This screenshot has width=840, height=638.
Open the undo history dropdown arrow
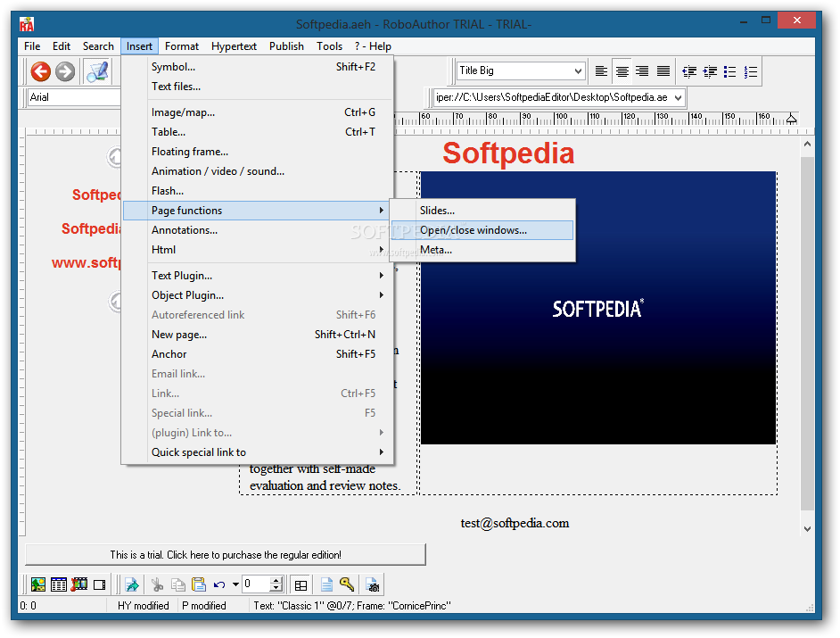tap(235, 584)
